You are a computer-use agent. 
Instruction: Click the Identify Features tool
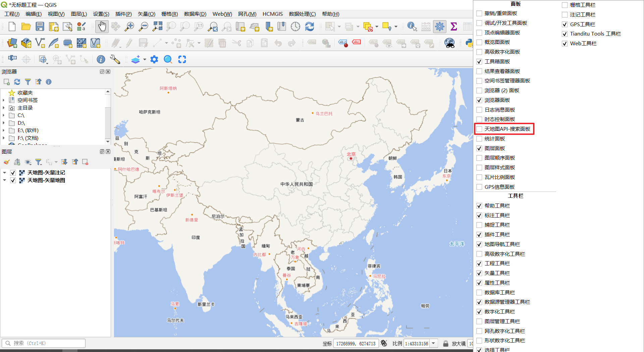pos(412,26)
